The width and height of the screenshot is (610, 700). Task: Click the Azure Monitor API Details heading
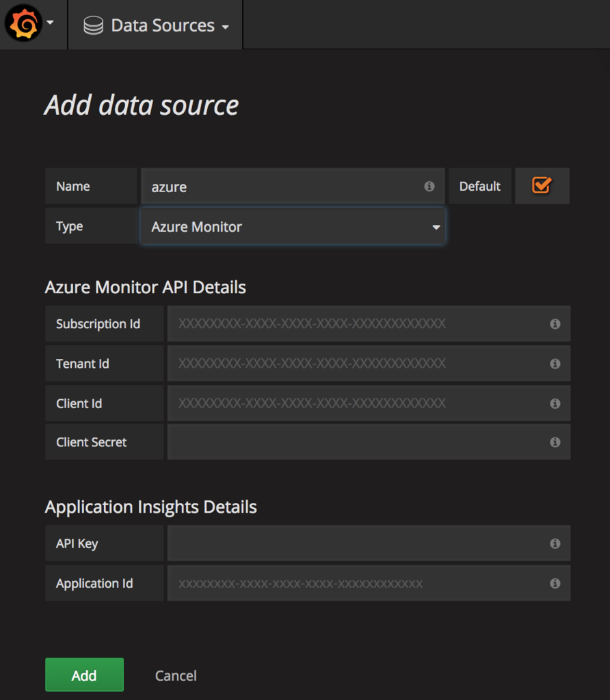point(146,287)
